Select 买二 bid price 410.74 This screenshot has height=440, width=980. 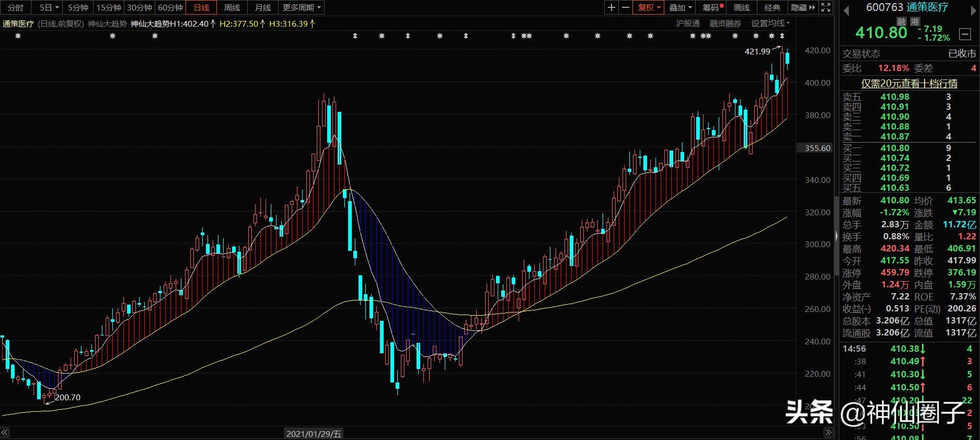895,158
